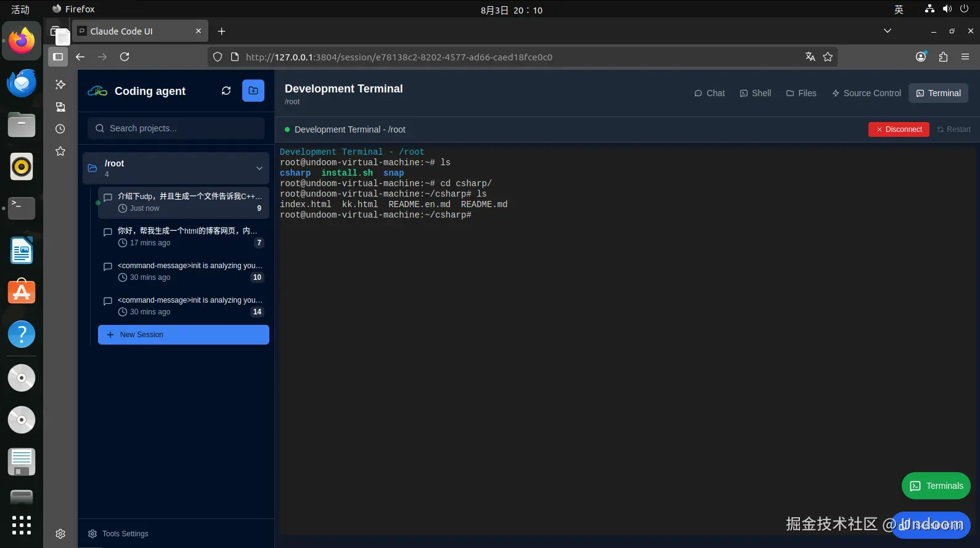980x548 pixels.
Task: Click the translate page icon in address bar
Action: pos(811,57)
